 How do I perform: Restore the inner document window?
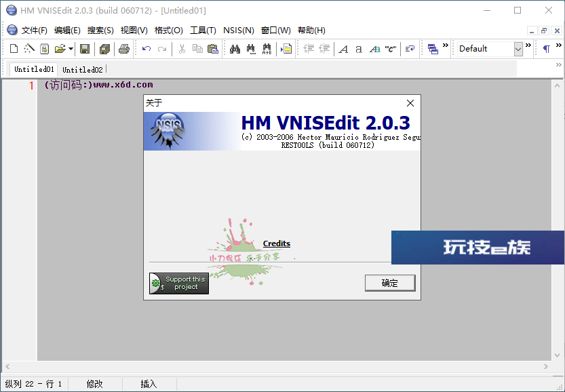[544, 31]
